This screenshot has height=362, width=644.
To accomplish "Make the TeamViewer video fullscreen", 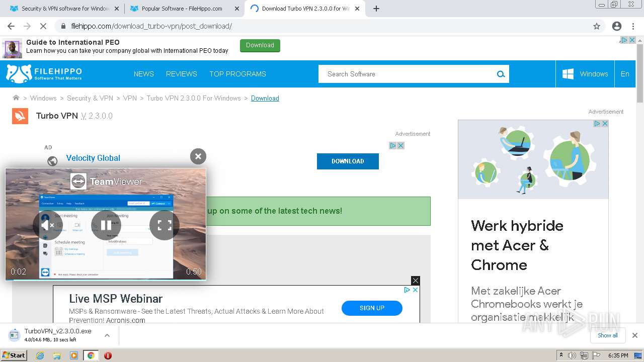I will pyautogui.click(x=165, y=225).
